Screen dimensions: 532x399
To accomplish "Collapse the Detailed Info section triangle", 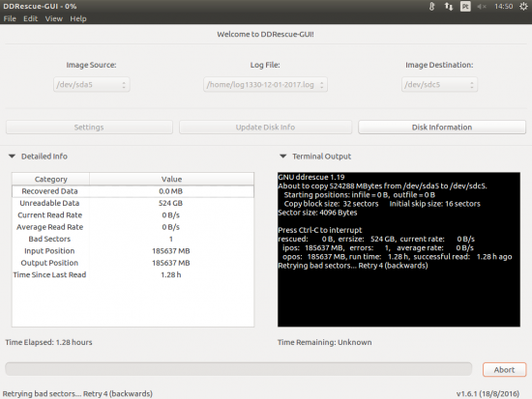I will point(12,157).
